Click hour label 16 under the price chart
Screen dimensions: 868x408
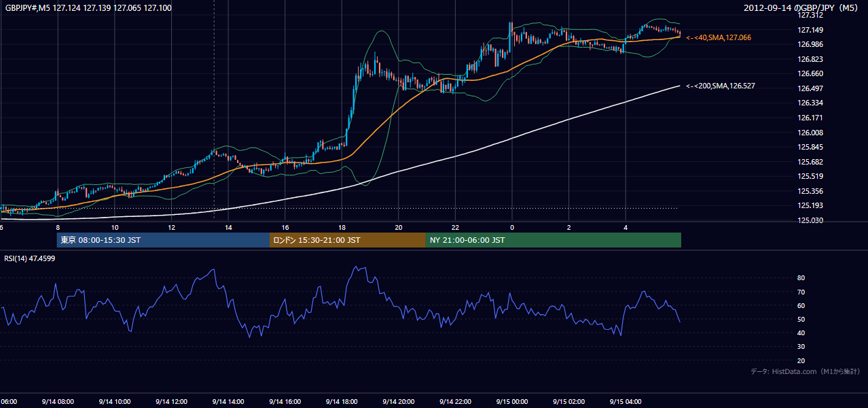(285, 227)
